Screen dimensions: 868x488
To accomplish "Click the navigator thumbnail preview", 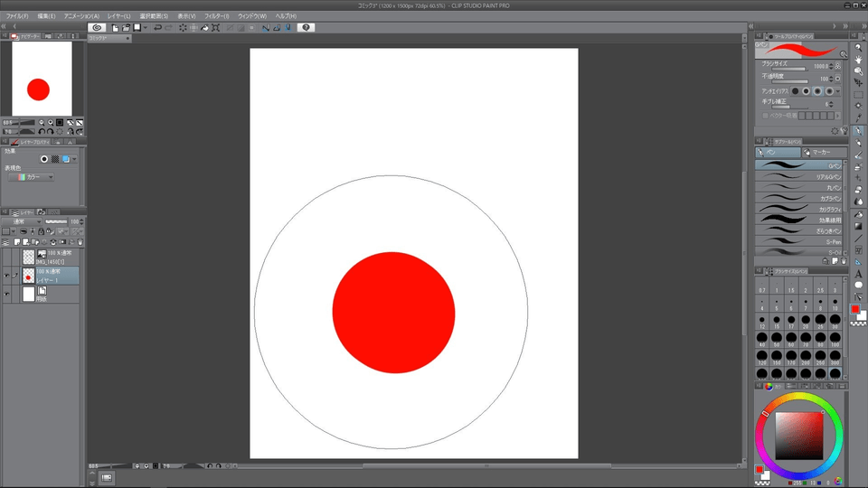I will click(42, 80).
